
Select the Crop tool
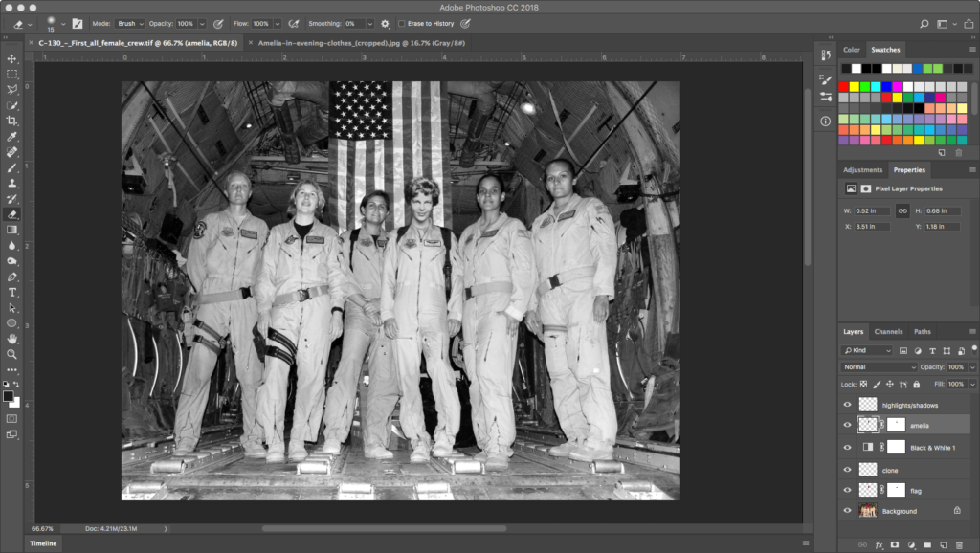point(12,121)
